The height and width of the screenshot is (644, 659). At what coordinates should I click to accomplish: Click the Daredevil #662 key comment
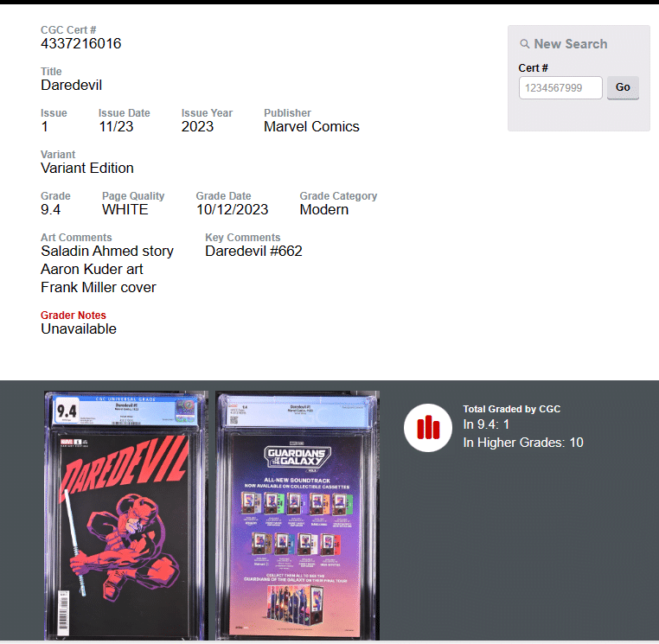click(253, 251)
